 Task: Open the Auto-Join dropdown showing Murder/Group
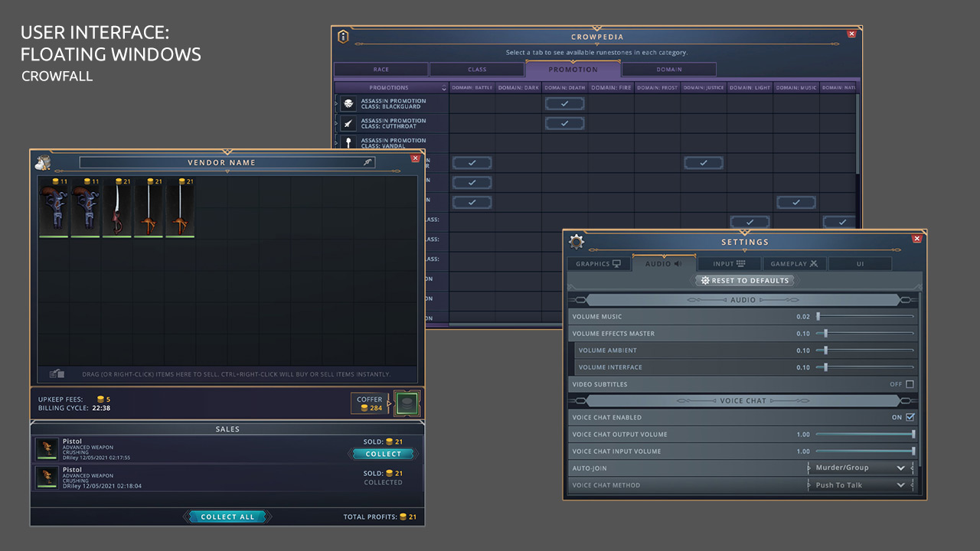click(x=861, y=468)
